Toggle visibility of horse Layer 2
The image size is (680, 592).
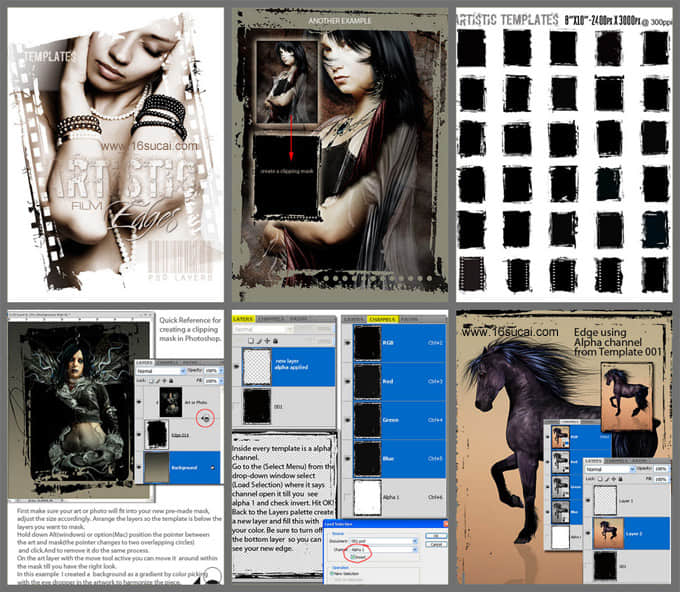(x=588, y=533)
